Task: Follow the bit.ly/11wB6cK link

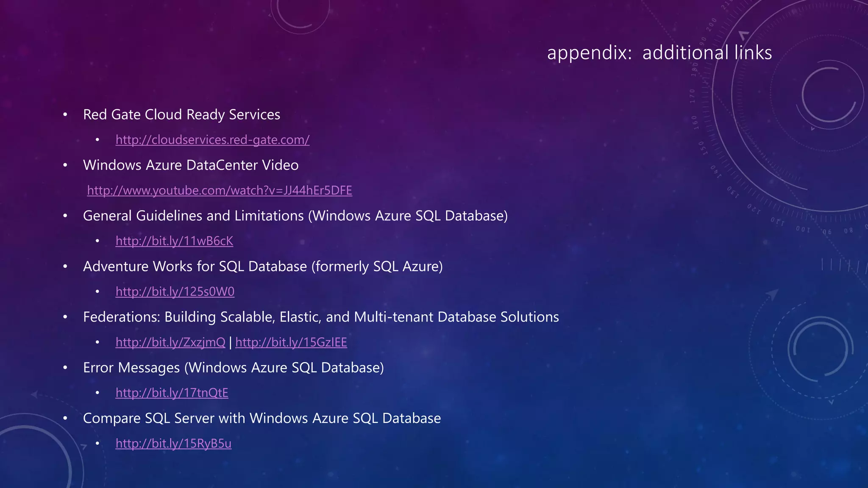Action: tap(174, 241)
